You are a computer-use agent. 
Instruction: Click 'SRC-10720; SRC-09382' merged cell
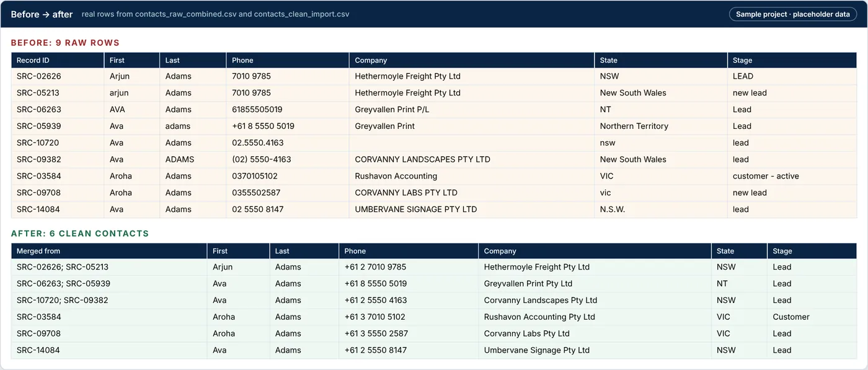coord(109,301)
